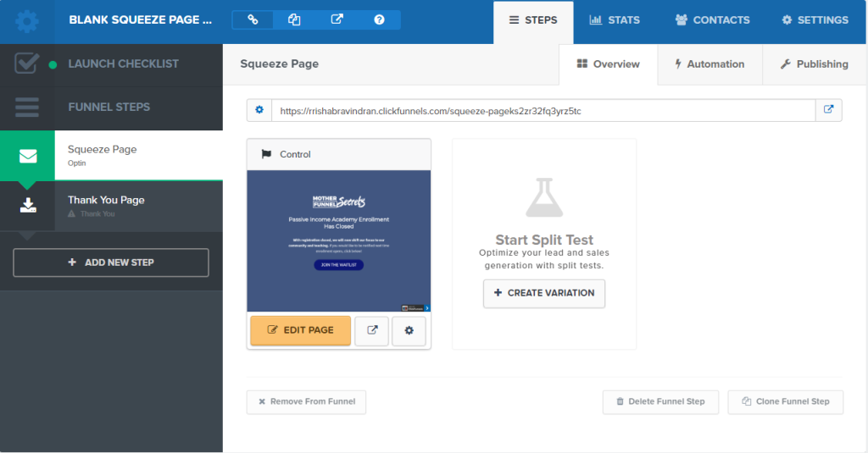
Task: Open the Launch Checklist
Action: click(123, 64)
